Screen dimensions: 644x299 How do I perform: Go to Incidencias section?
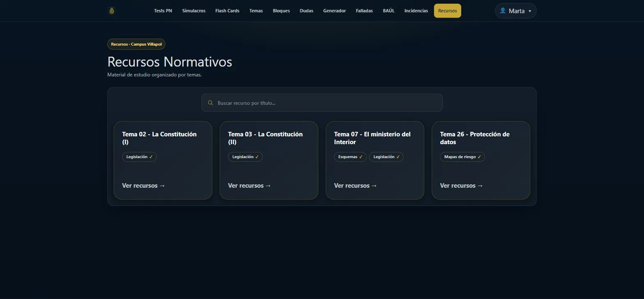(416, 11)
